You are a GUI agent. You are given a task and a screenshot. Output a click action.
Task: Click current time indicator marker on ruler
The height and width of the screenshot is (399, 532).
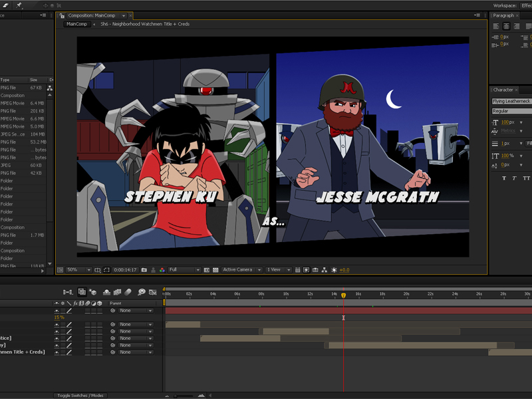point(343,295)
